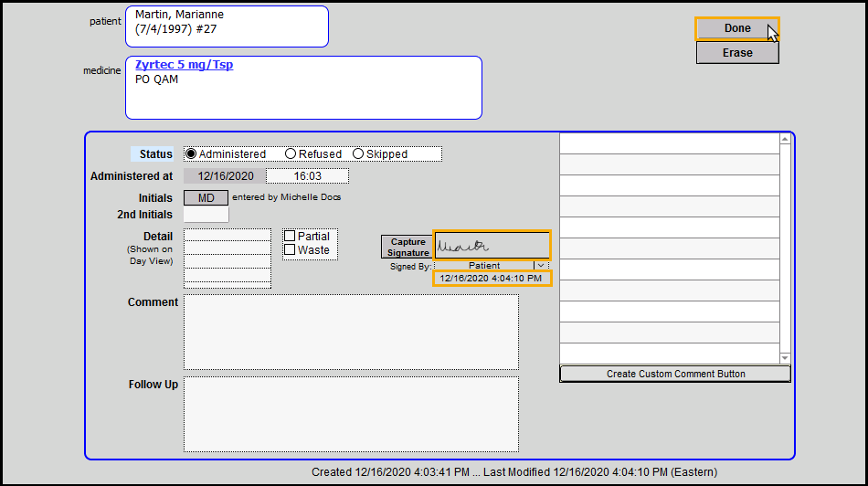Image resolution: width=868 pixels, height=486 pixels.
Task: Expand the Signed By dropdown arrow
Action: coord(540,266)
